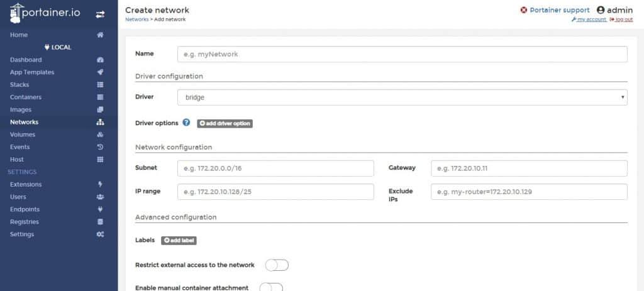Click the Registries database icon

[100, 222]
